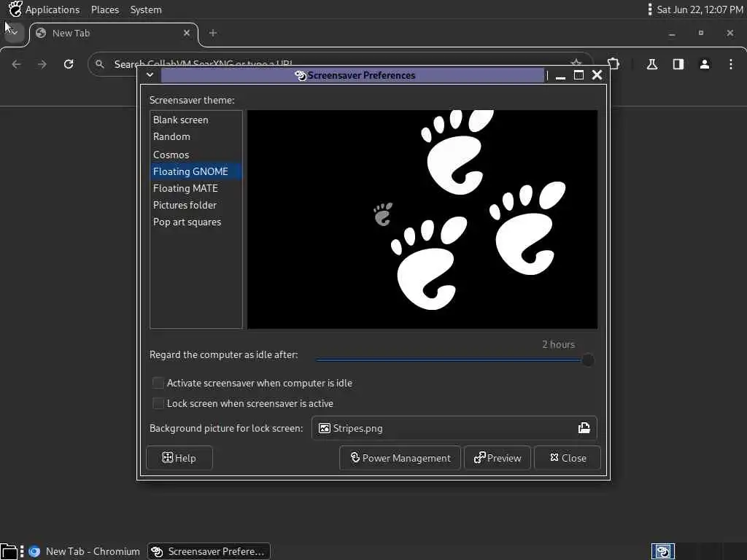The width and height of the screenshot is (747, 560).
Task: Close Screensaver Preferences with the X icon
Action: coord(597,75)
